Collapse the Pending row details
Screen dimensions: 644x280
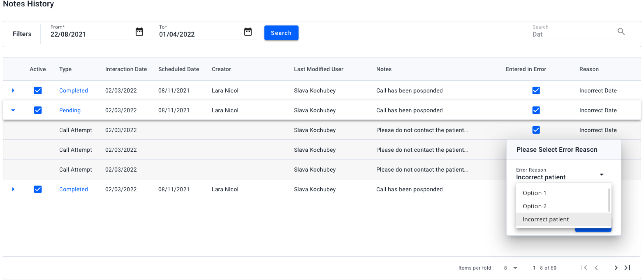(x=13, y=110)
